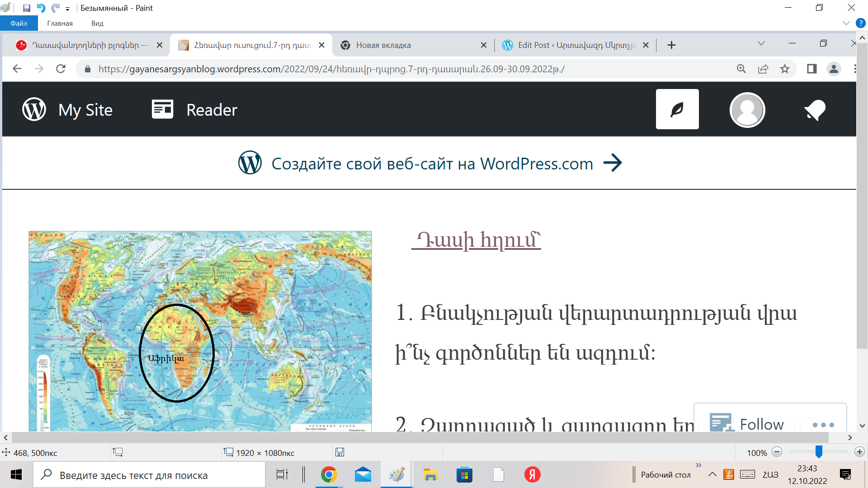Open the Reader icon in WordPress bar
Image resolution: width=868 pixels, height=488 pixels.
(x=163, y=109)
